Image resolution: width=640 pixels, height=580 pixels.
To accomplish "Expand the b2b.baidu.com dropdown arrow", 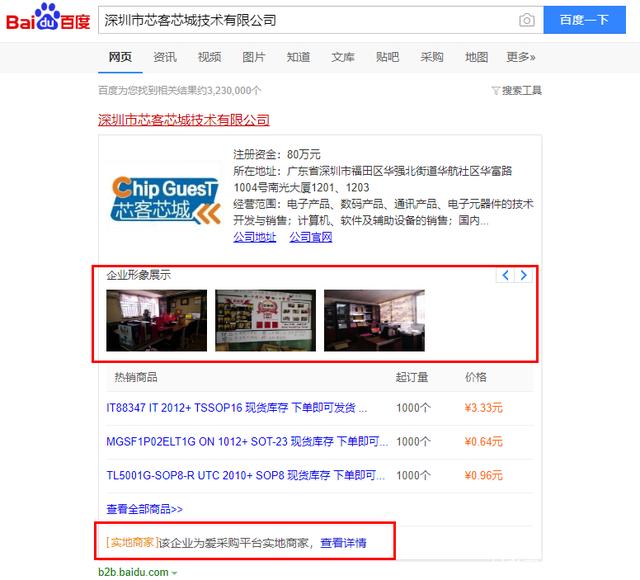I will tap(175, 573).
